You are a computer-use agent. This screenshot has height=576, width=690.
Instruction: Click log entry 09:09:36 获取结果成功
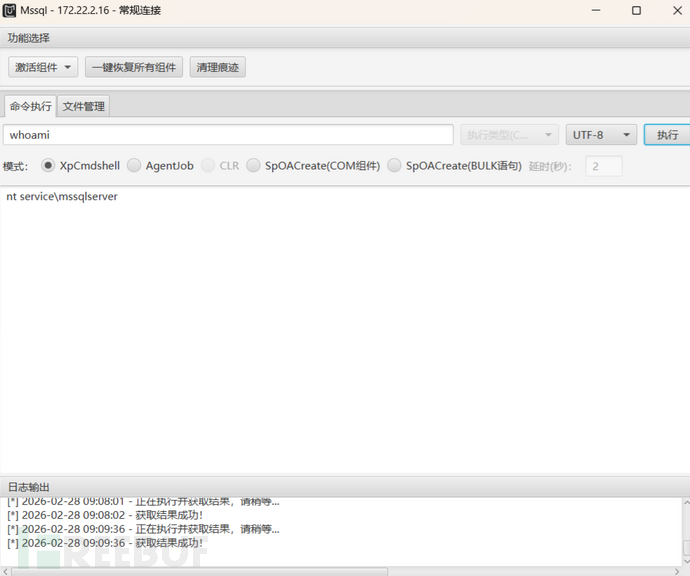tap(105, 543)
